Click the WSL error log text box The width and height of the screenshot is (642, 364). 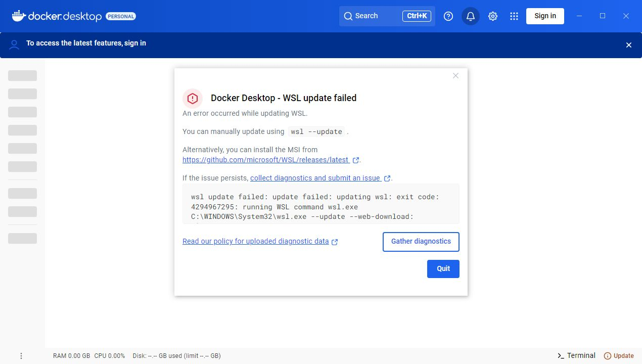pos(321,204)
